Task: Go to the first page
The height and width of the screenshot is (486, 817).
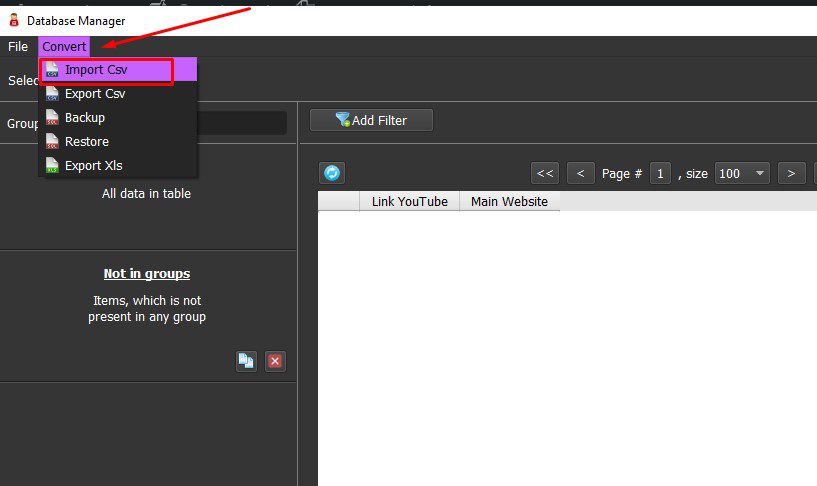Action: pos(545,173)
